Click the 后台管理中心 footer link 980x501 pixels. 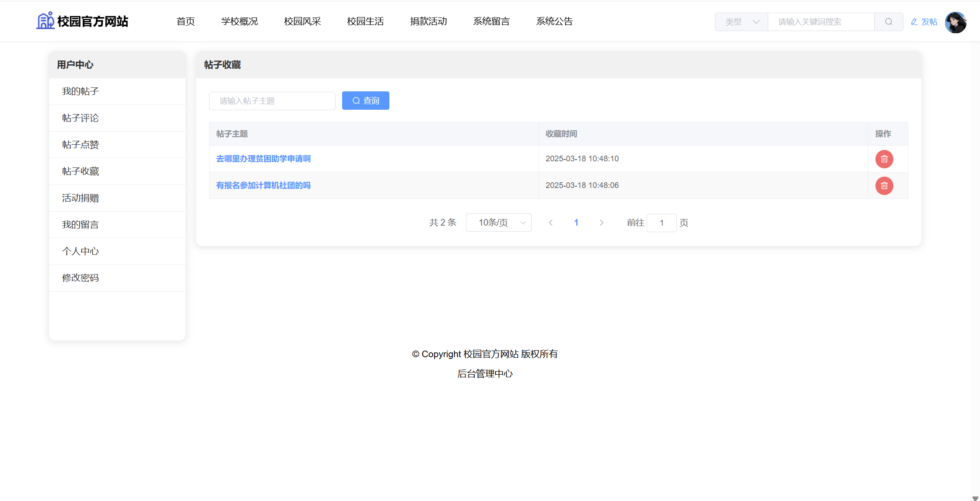click(485, 374)
